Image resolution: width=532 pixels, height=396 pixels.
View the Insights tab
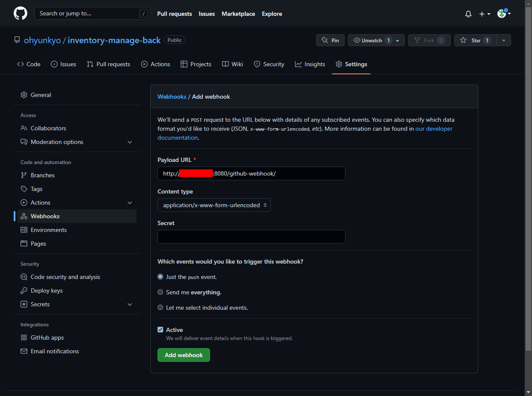pyautogui.click(x=310, y=64)
